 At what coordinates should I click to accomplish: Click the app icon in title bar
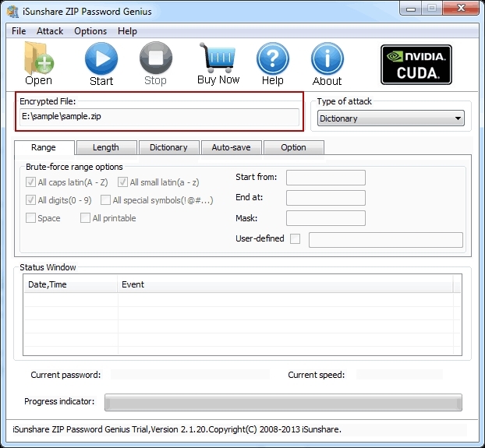pyautogui.click(x=12, y=11)
